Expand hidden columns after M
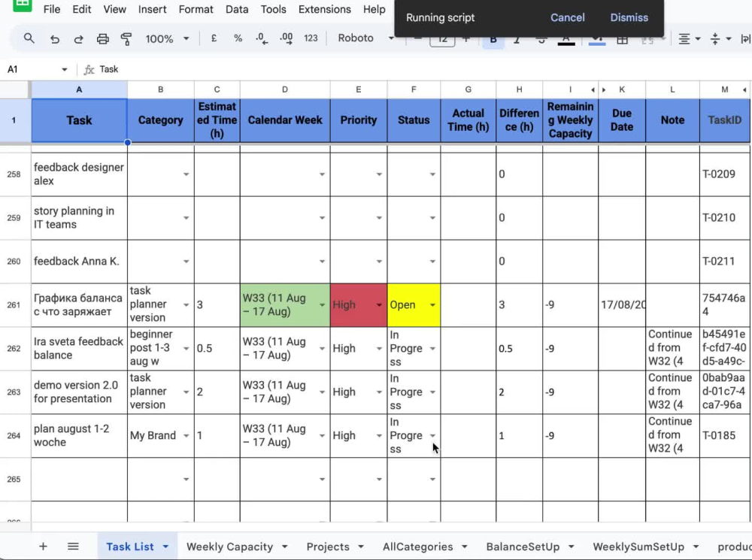The height and width of the screenshot is (560, 752). click(744, 89)
